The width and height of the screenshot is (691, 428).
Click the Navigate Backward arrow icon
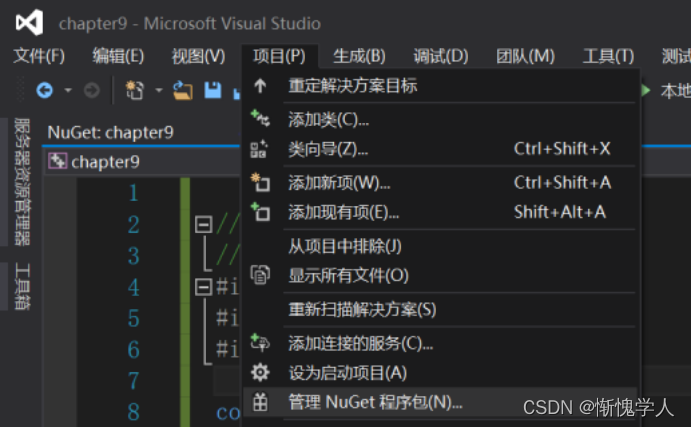(x=45, y=90)
